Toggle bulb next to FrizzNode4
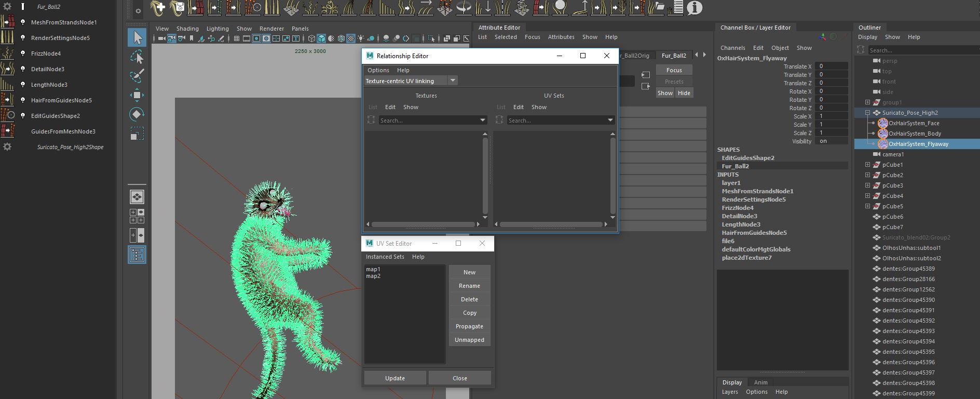 [x=23, y=54]
